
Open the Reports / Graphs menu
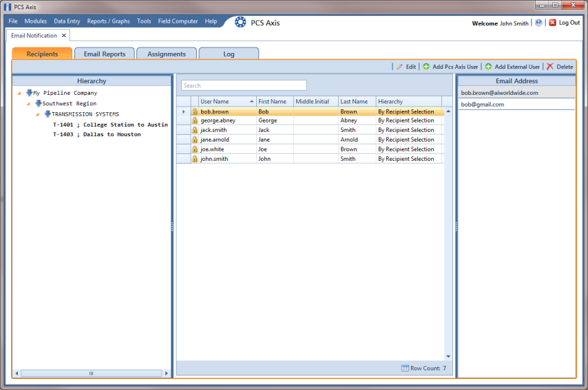tap(108, 21)
